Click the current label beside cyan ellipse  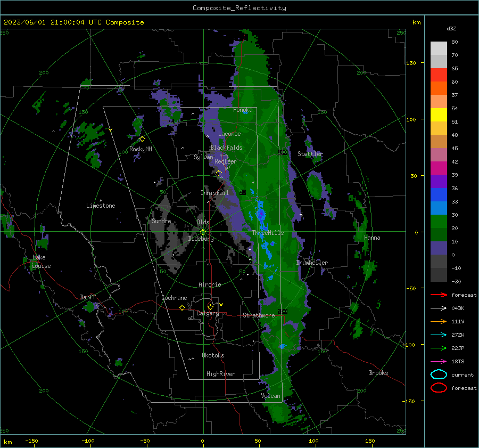tap(463, 375)
